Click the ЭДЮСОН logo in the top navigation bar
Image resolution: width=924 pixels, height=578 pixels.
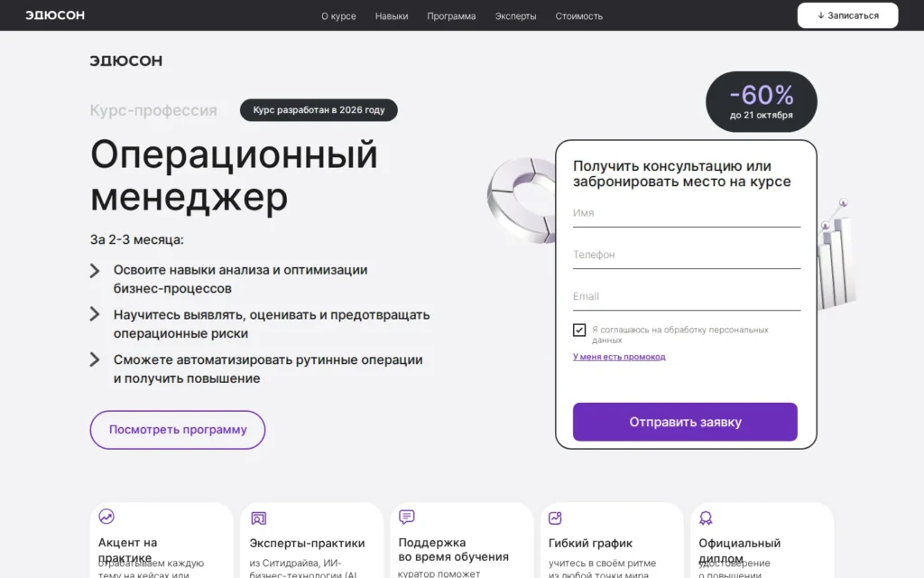pos(55,15)
